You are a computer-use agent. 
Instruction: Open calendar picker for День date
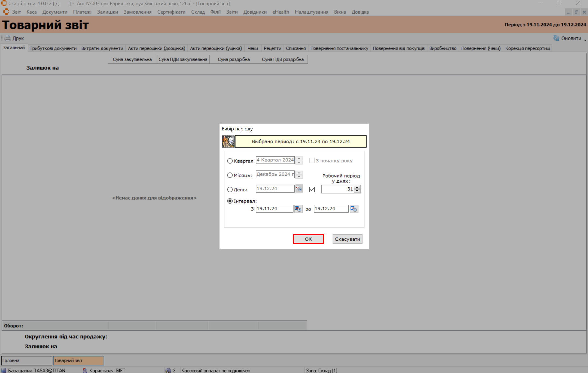tap(299, 189)
